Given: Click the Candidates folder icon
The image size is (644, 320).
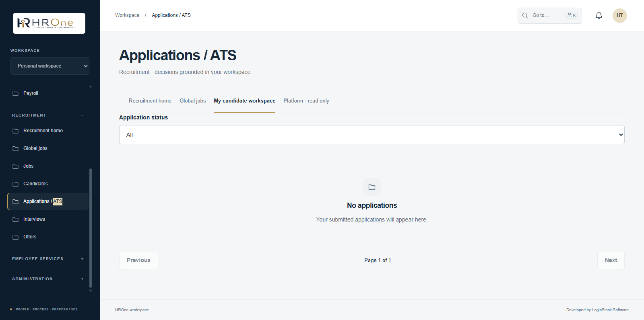Looking at the screenshot, I should [16, 184].
